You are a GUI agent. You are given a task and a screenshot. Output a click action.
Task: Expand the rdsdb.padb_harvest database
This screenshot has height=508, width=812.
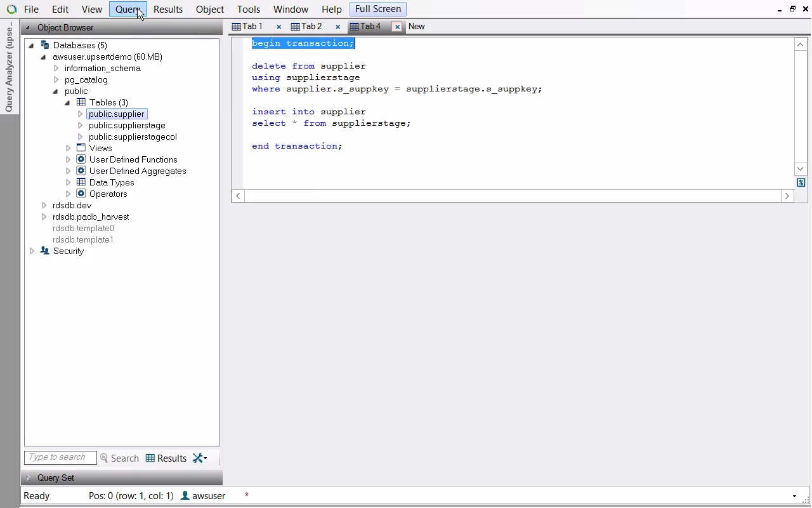coord(44,217)
